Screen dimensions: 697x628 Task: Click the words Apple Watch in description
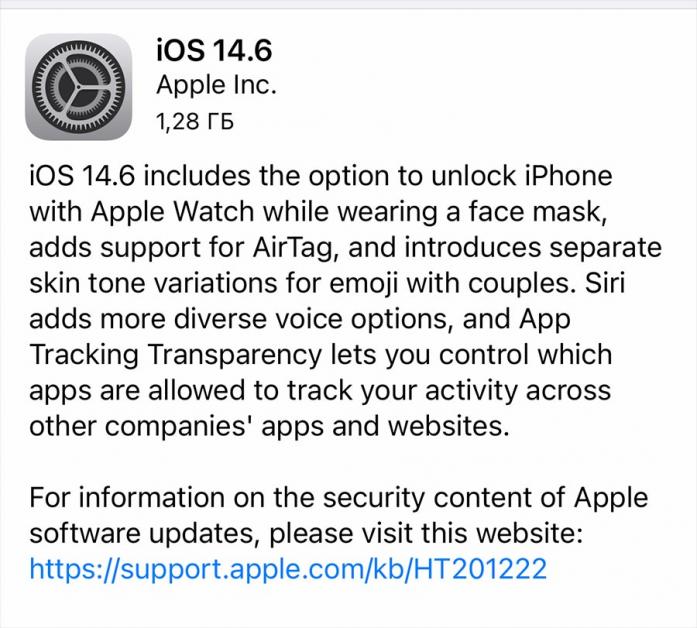coord(172,212)
